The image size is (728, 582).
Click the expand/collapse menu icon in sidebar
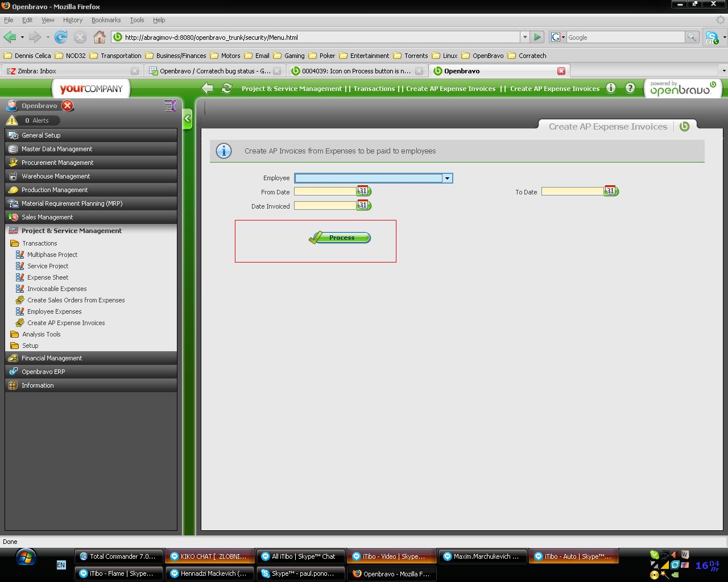click(169, 106)
